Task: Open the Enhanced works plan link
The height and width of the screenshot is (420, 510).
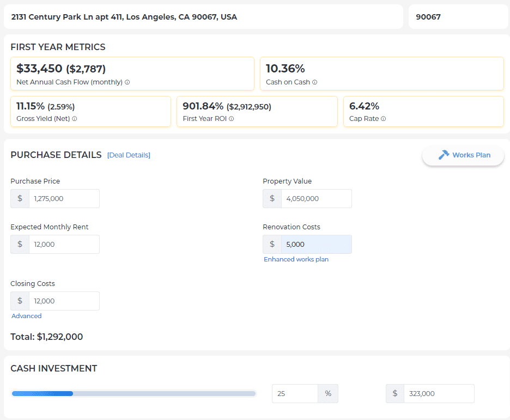Action: coord(296,259)
